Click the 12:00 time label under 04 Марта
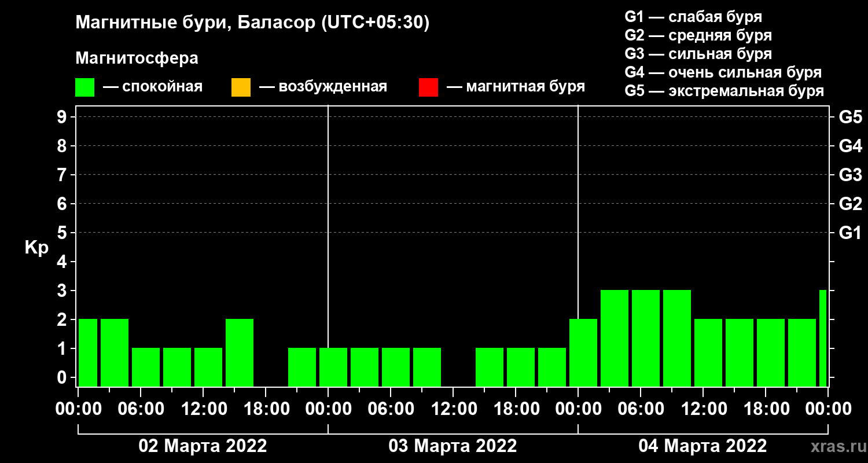The width and height of the screenshot is (868, 463). coord(703,409)
